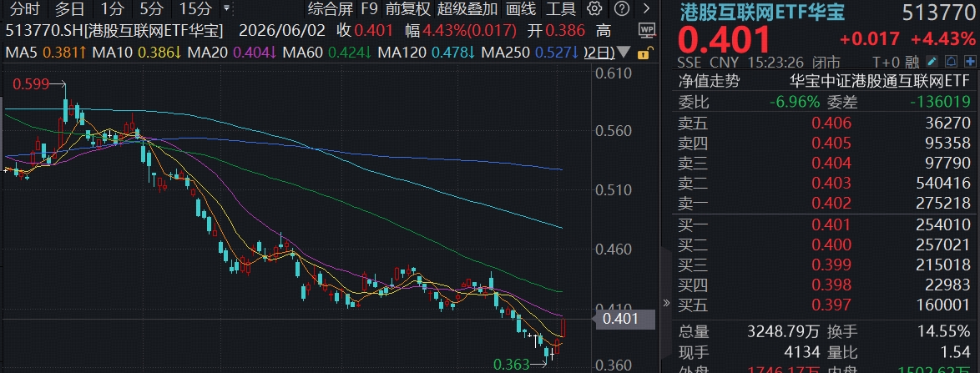Viewport: 980px width, 373px height.
Task: Open 华宝中证港股通互联网ETF fund link
Action: pos(879,81)
